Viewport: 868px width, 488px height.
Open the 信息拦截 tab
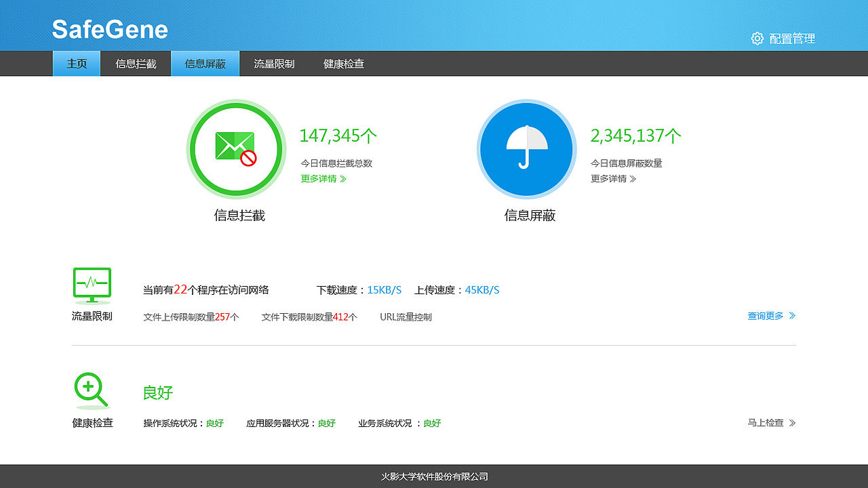(136, 64)
